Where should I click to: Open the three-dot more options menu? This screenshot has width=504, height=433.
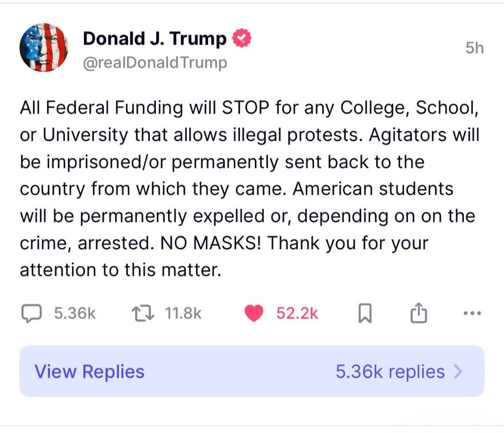[x=472, y=314]
